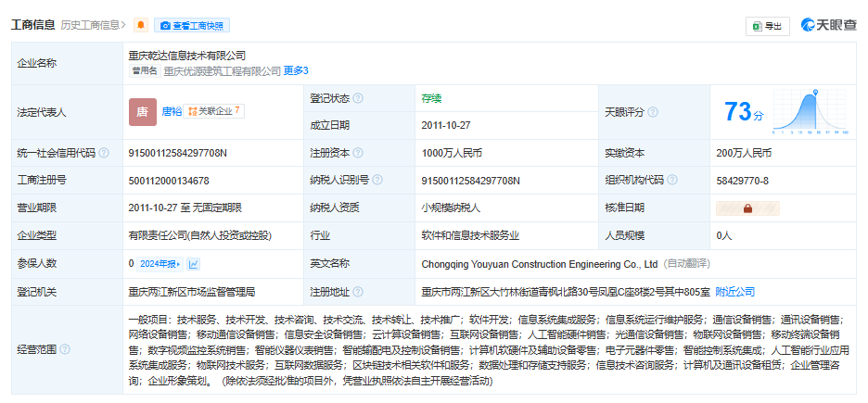
Task: Open the insured-count trend chart icon
Action: 193,264
